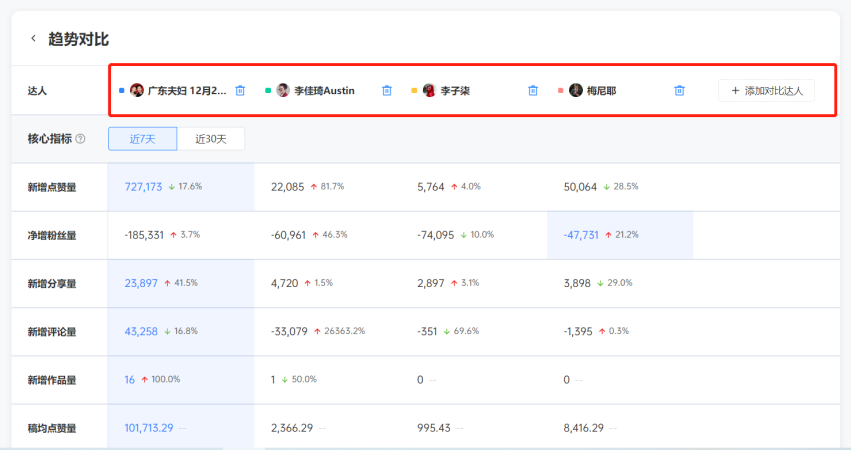Image resolution: width=851 pixels, height=450 pixels.
Task: Delete 广东夫妇 from the comparison
Action: [x=240, y=91]
